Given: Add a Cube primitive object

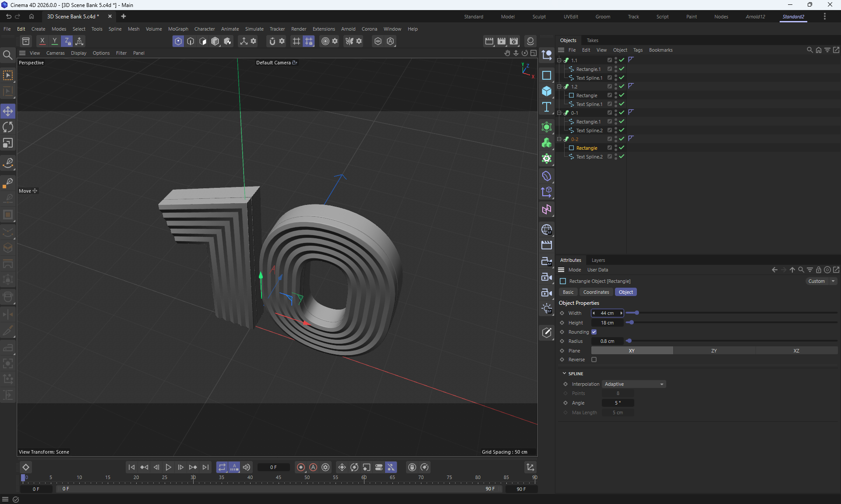Looking at the screenshot, I should (x=546, y=91).
